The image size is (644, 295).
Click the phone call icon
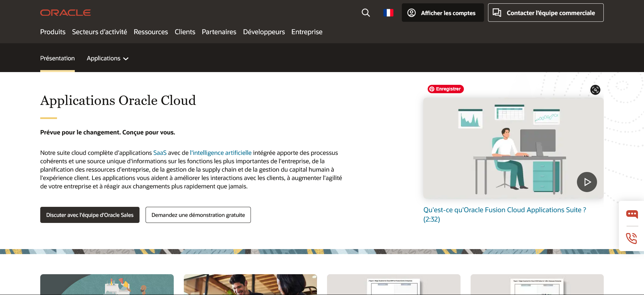[x=632, y=238]
